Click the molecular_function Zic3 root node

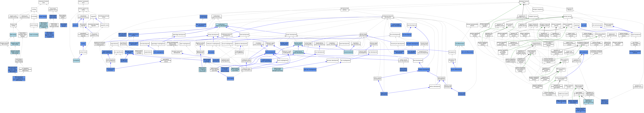click(x=44, y=2)
